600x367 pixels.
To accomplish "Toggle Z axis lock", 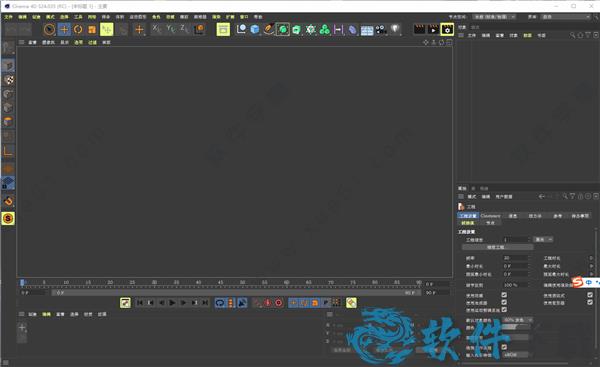I will [x=184, y=28].
